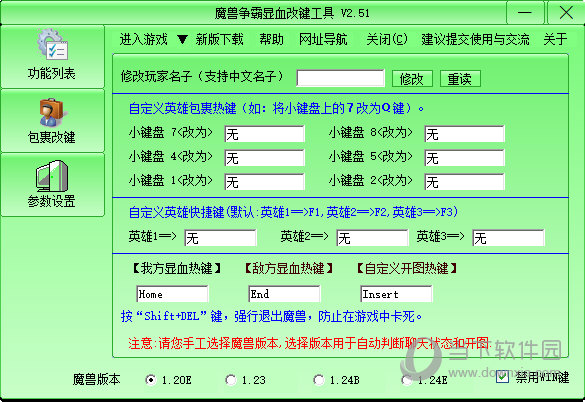The height and width of the screenshot is (402, 585).
Task: Click the title text 魔兽争霸显血改键工具 V2.51
Action: pos(292,13)
